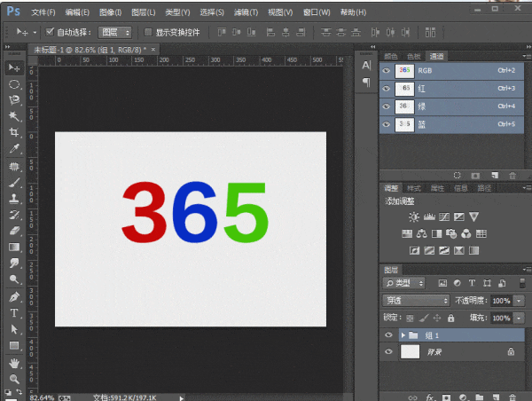The height and width of the screenshot is (401, 532).
Task: Click the fx layer style icon
Action: (x=430, y=396)
